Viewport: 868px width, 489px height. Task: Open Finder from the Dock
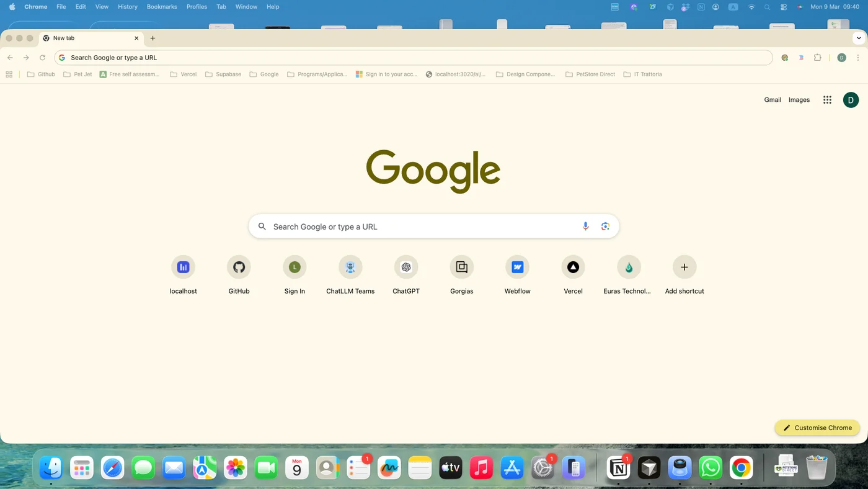pos(51,467)
